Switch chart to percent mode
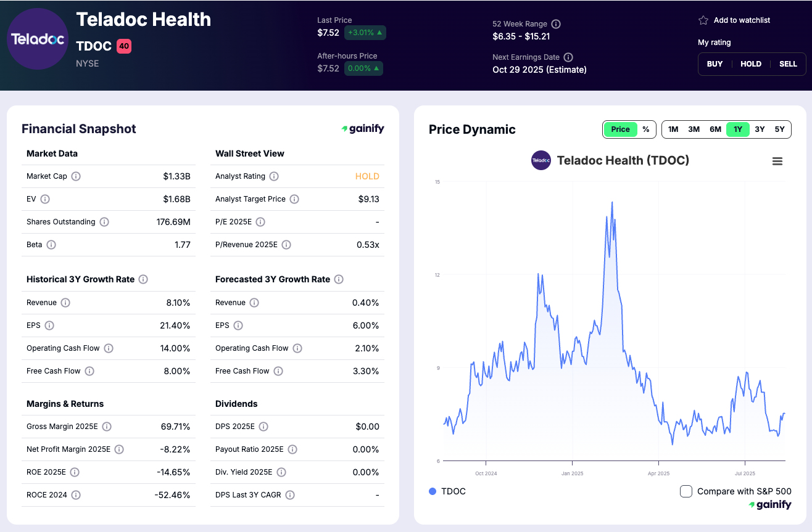The height and width of the screenshot is (532, 812). [645, 129]
